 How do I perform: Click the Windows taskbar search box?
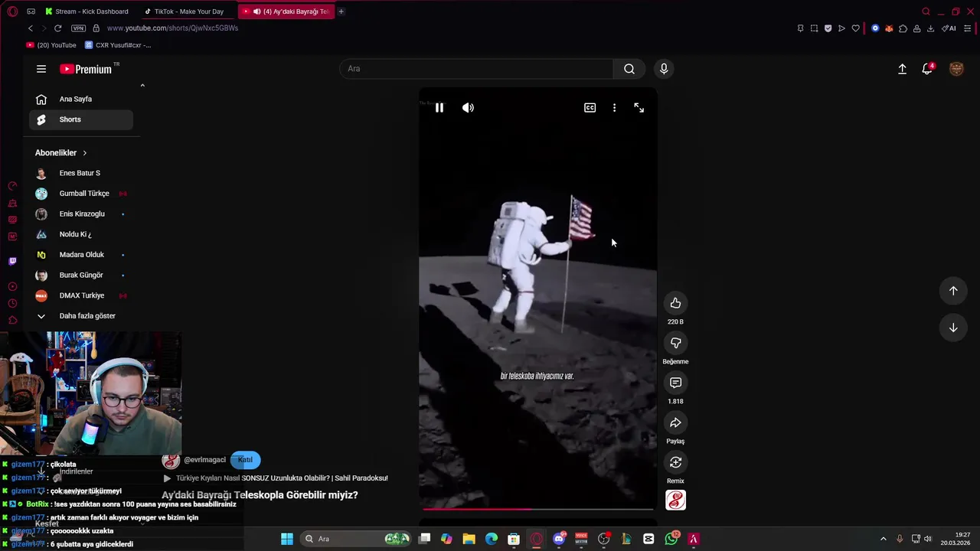click(x=357, y=539)
